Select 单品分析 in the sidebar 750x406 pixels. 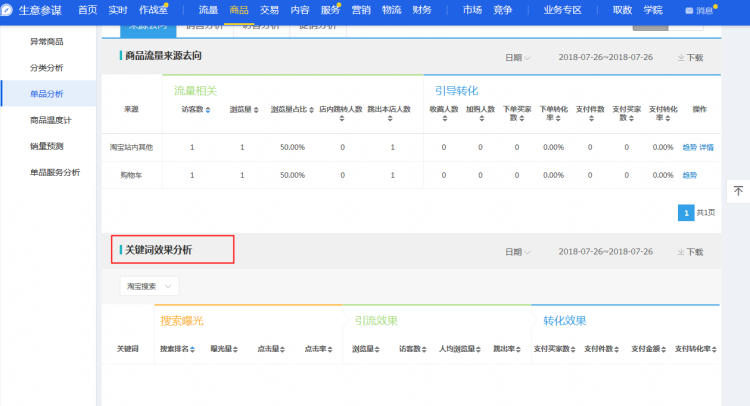click(x=47, y=94)
